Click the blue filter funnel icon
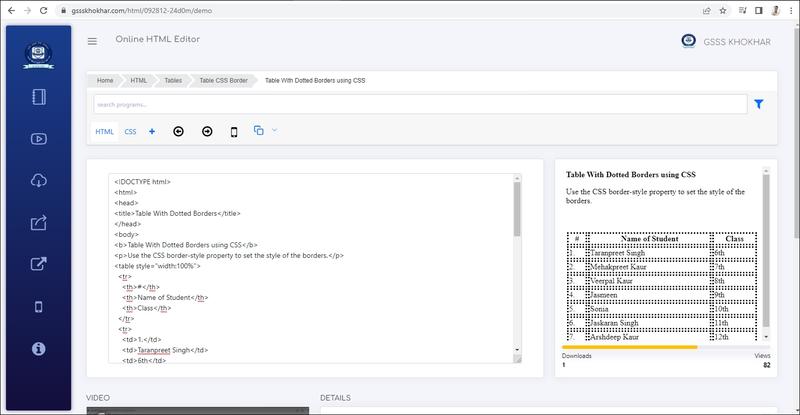Image resolution: width=800 pixels, height=415 pixels. (x=759, y=104)
